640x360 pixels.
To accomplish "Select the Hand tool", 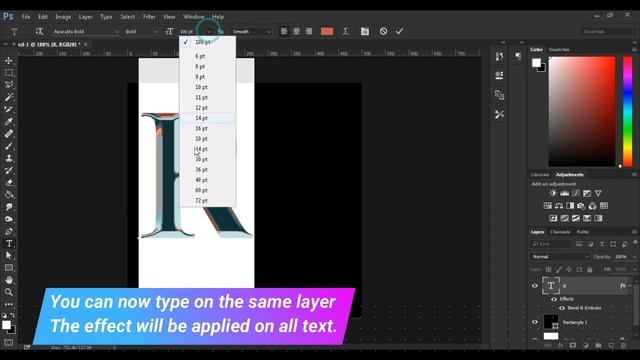I will [9, 280].
